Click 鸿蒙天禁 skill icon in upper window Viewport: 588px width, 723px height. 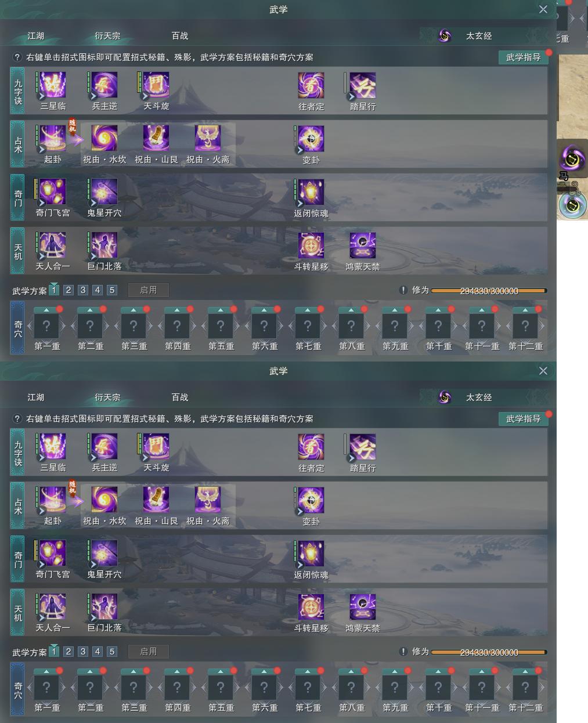[363, 245]
